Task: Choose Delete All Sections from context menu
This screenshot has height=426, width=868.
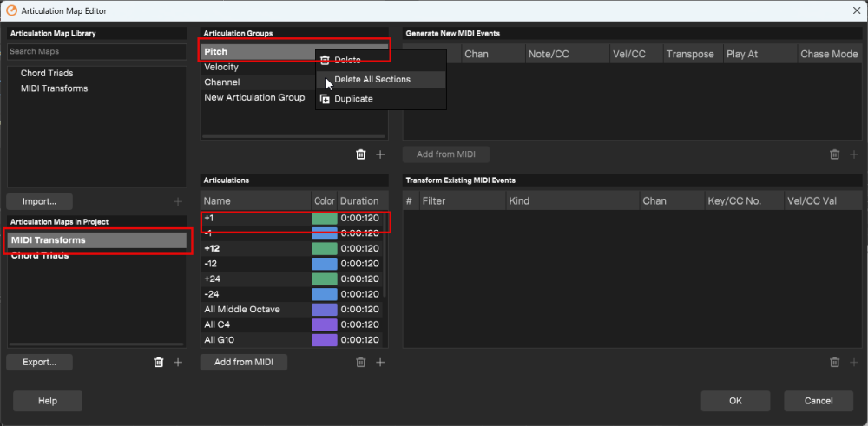Action: pyautogui.click(x=372, y=80)
